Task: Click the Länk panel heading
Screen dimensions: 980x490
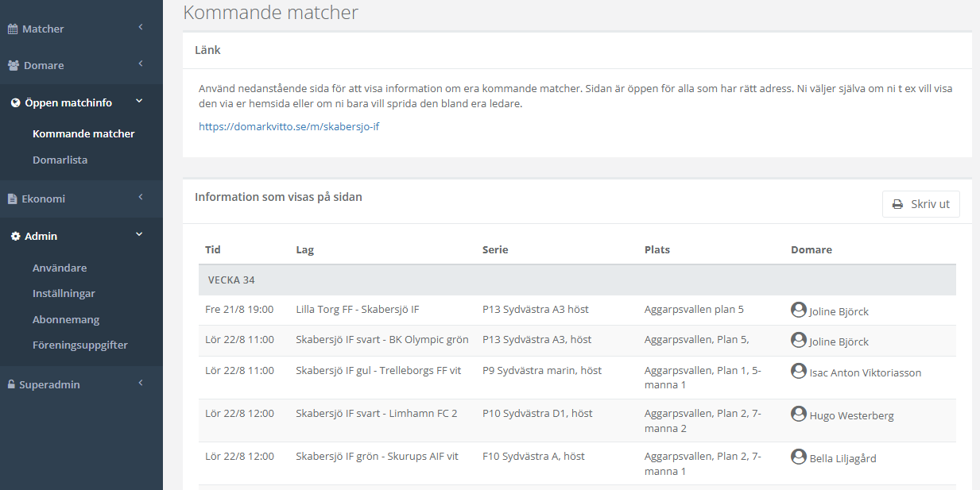Action: point(207,49)
